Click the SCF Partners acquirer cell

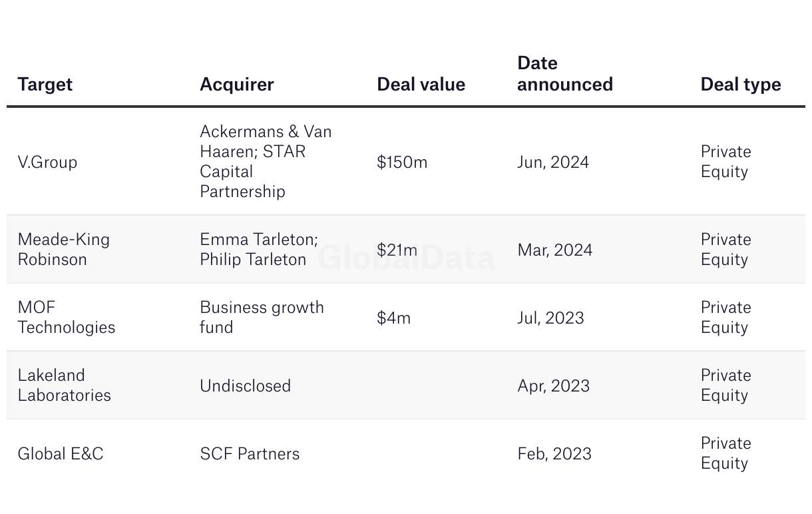pyautogui.click(x=250, y=453)
